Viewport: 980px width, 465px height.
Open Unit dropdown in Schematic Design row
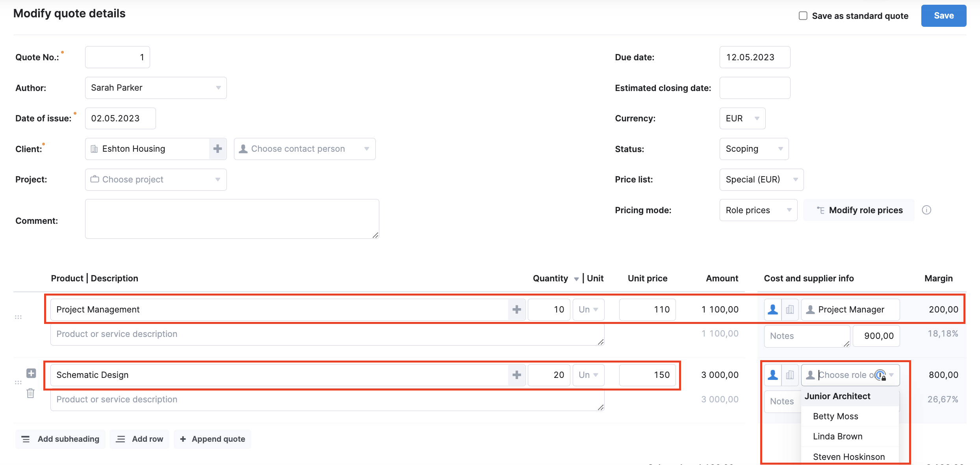click(x=588, y=375)
